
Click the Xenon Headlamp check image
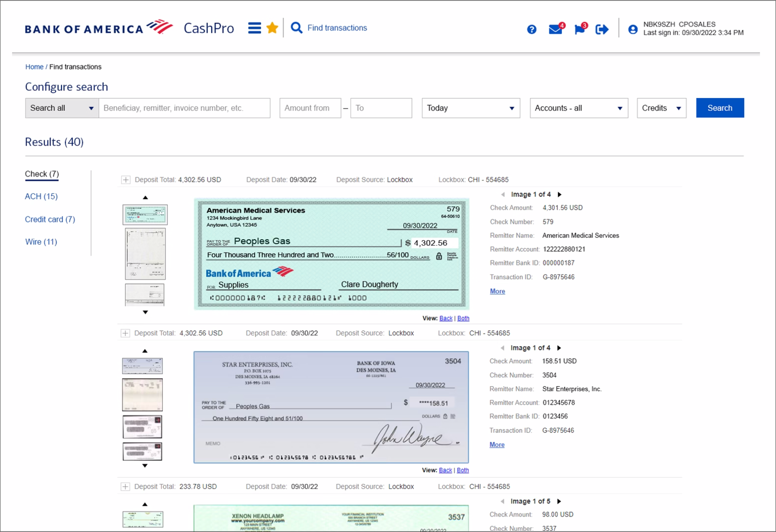331,518
